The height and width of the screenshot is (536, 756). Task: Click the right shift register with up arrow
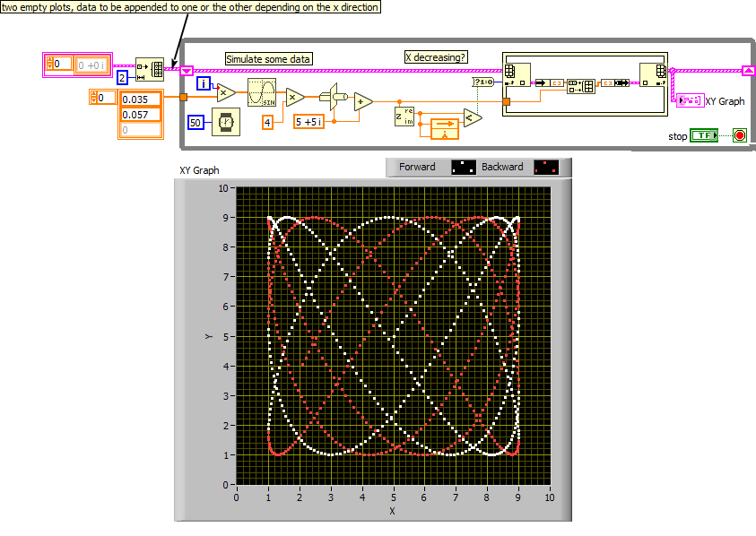tap(748, 71)
